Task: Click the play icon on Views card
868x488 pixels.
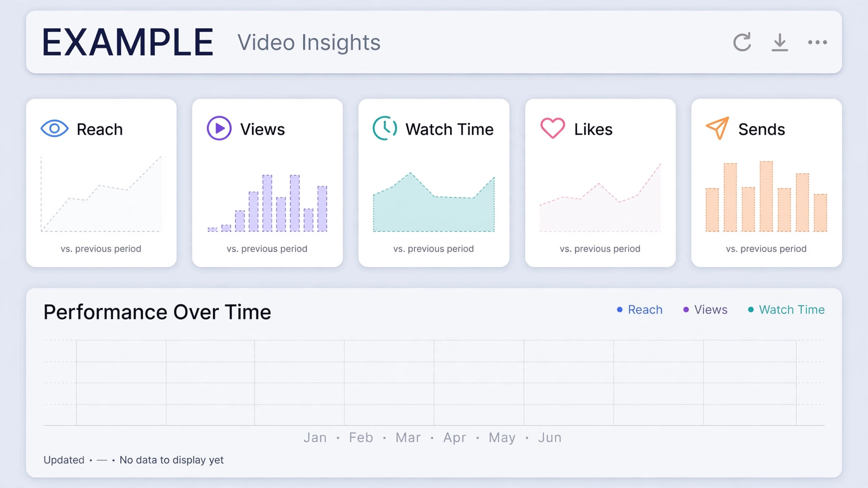Action: tap(219, 128)
